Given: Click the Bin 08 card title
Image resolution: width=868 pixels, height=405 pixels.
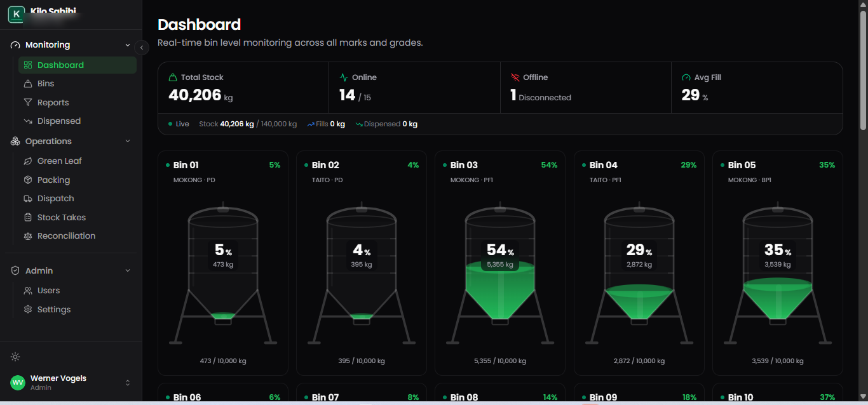Looking at the screenshot, I should click(x=464, y=397).
